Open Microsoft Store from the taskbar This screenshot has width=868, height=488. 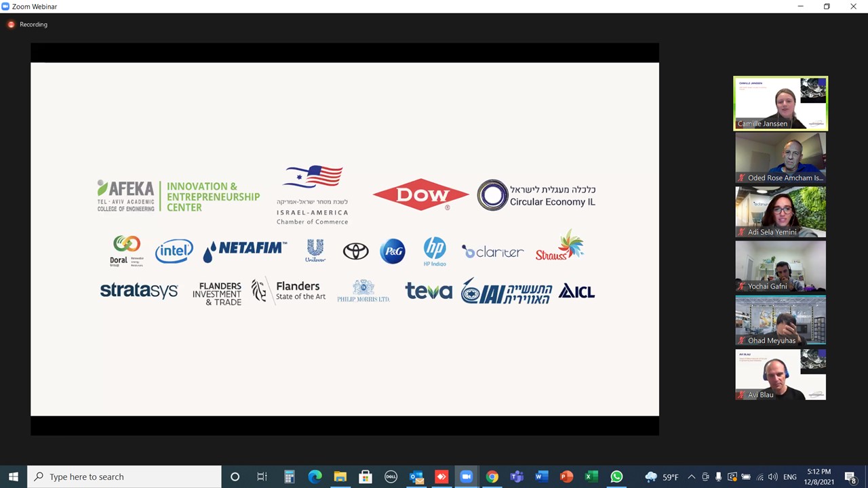365,476
